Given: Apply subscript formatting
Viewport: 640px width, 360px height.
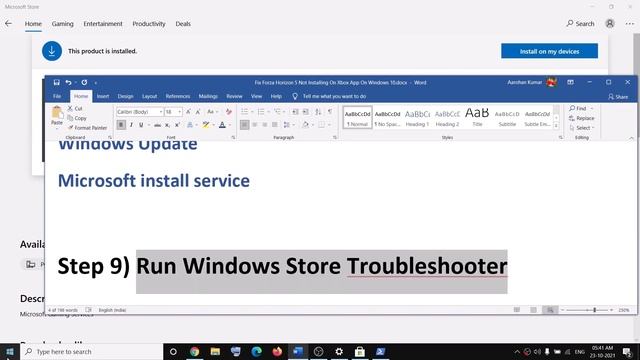Looking at the screenshot, I should point(167,125).
